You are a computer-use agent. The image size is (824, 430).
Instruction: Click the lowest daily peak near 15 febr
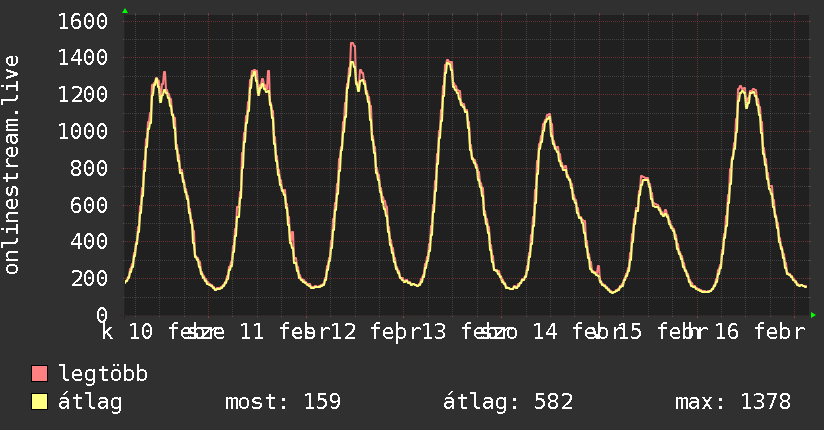point(644,178)
